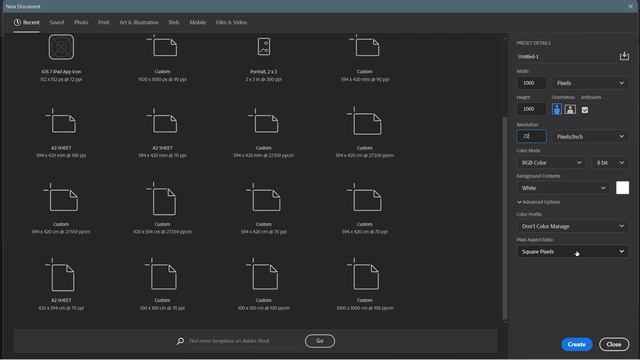Image resolution: width=640 pixels, height=360 pixels.
Task: Open the Pixels/Inch resolution units dropdown
Action: pos(590,136)
